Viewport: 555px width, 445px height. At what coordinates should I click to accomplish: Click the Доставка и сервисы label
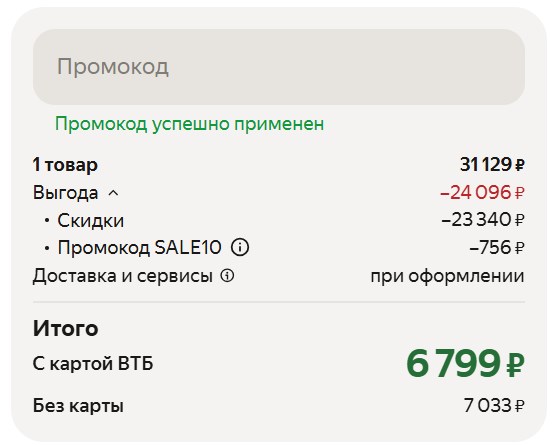pos(123,276)
